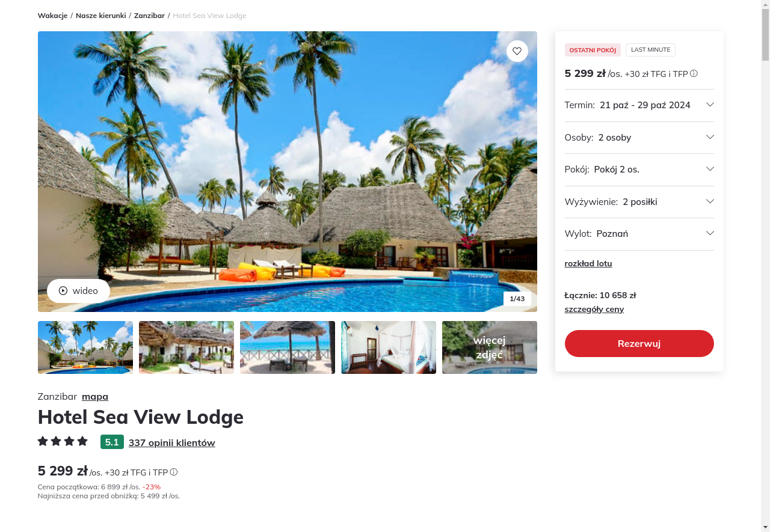Go to Wakacje breadcrumb
Image resolution: width=770 pixels, height=532 pixels.
click(x=52, y=16)
